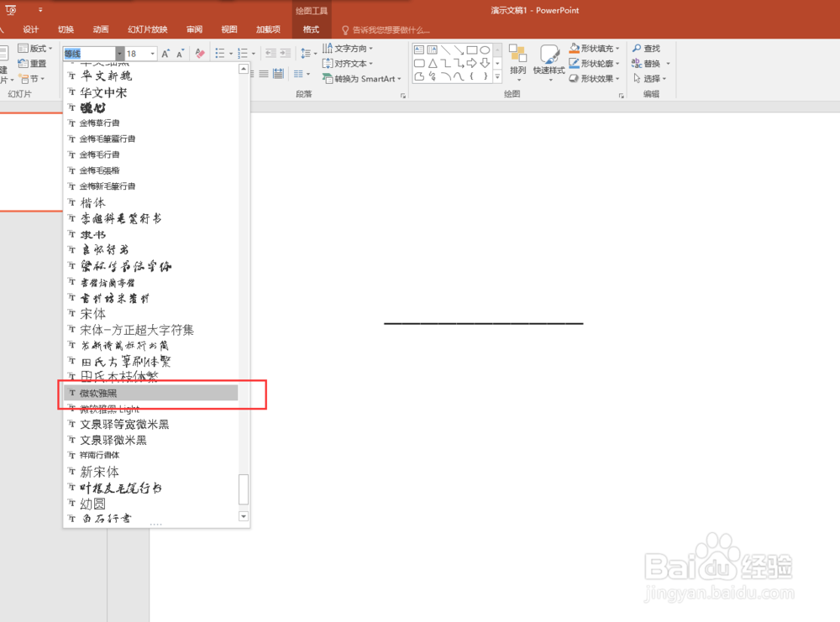Screen dimensions: 840x622
Task: Click font list scroll down arrow
Action: coord(244,516)
